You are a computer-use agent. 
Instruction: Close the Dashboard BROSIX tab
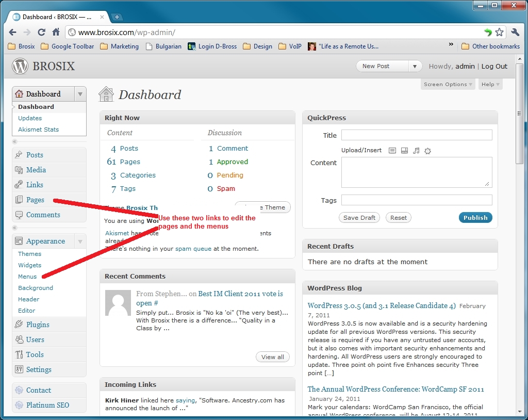coord(102,17)
